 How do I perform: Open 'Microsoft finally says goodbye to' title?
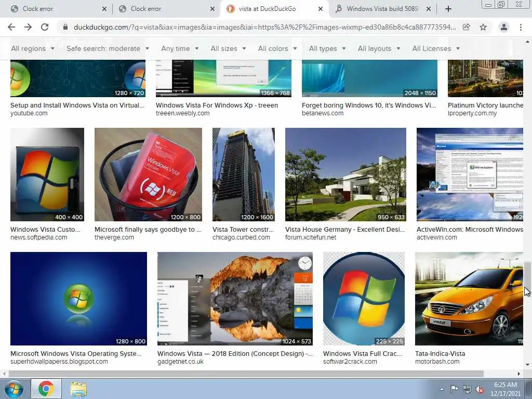pyautogui.click(x=148, y=229)
